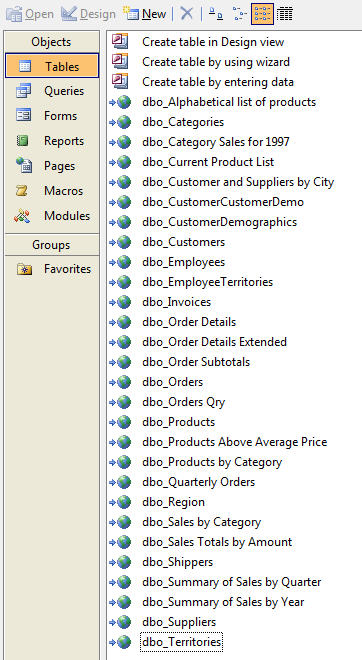Click the Macros scroll icon
Screen dimensions: 362x660
point(23,191)
